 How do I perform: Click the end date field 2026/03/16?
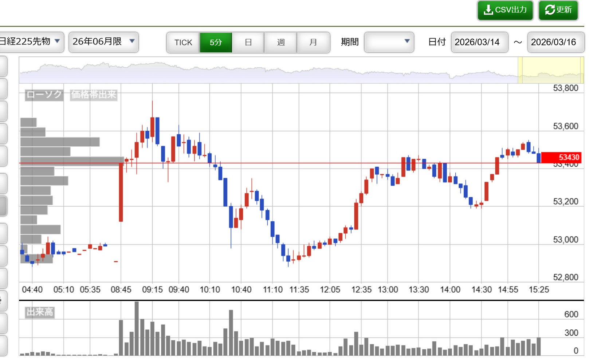[x=556, y=42]
